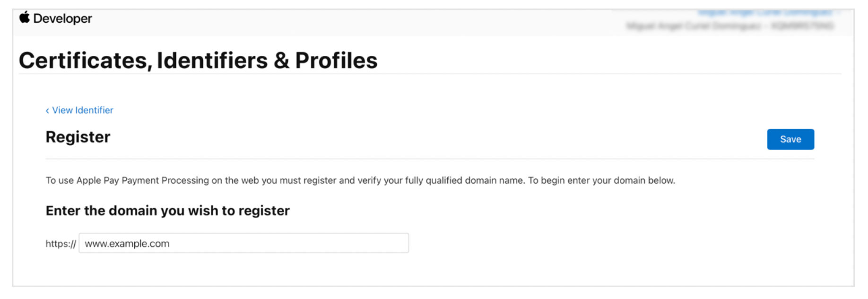Click the https:// prefix label

(61, 244)
